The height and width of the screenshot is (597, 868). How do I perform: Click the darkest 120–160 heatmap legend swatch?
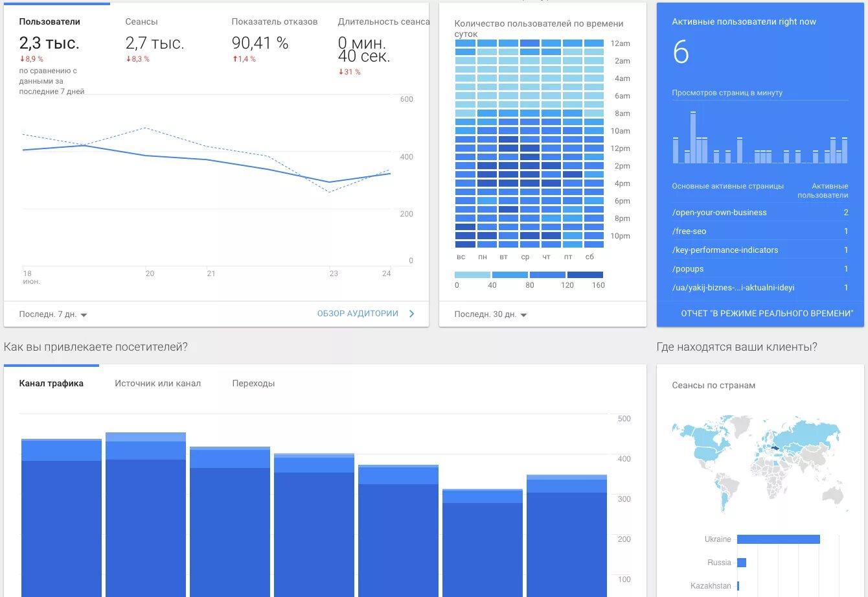(585, 275)
